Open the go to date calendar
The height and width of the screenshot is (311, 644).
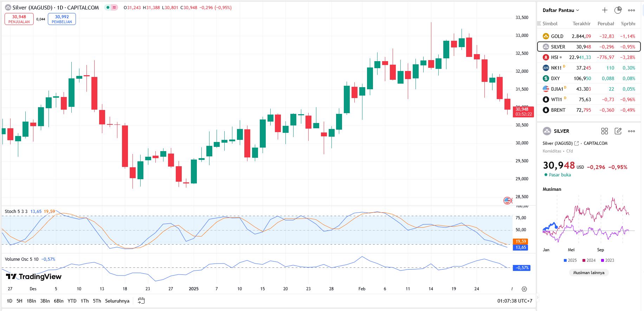coord(141,301)
